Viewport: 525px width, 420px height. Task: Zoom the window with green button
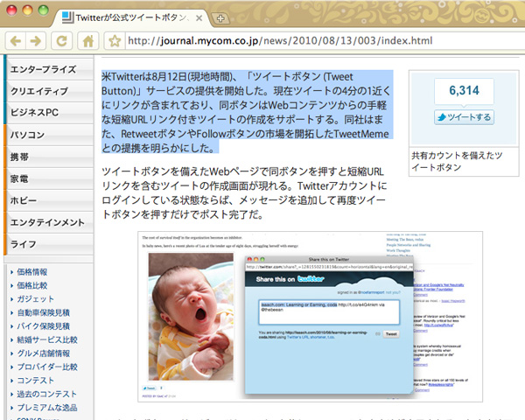pyautogui.click(x=43, y=10)
